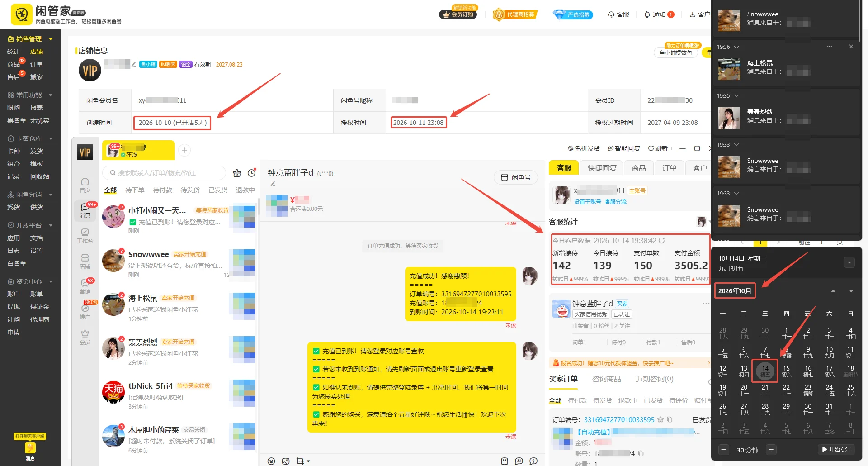Open the Snowwwee conversation in contact list
The width and height of the screenshot is (868, 466).
click(x=179, y=263)
